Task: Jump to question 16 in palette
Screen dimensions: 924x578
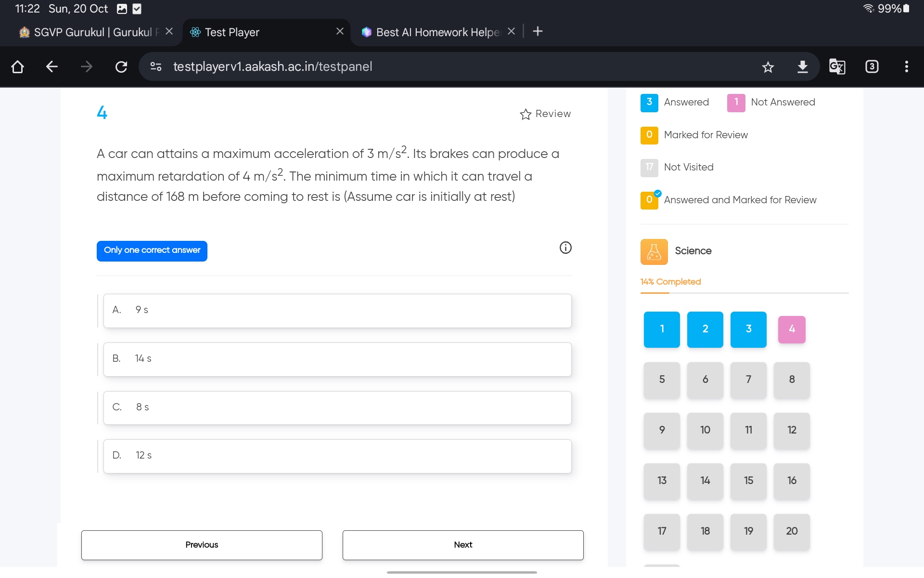Action: pyautogui.click(x=792, y=481)
